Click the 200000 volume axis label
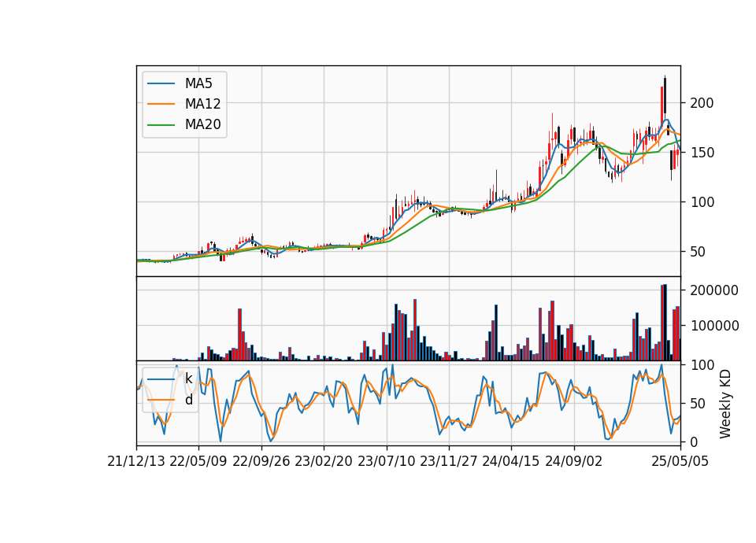This screenshot has width=756, height=543. [714, 290]
